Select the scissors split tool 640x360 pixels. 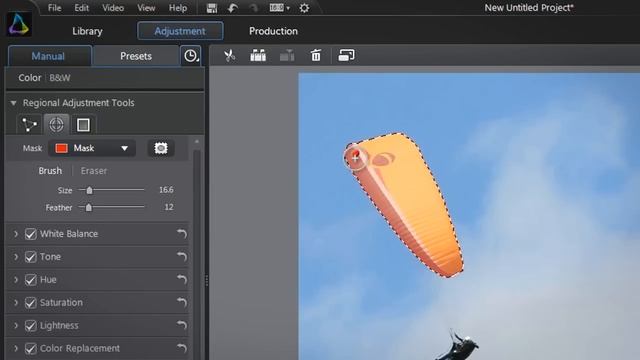pos(229,55)
